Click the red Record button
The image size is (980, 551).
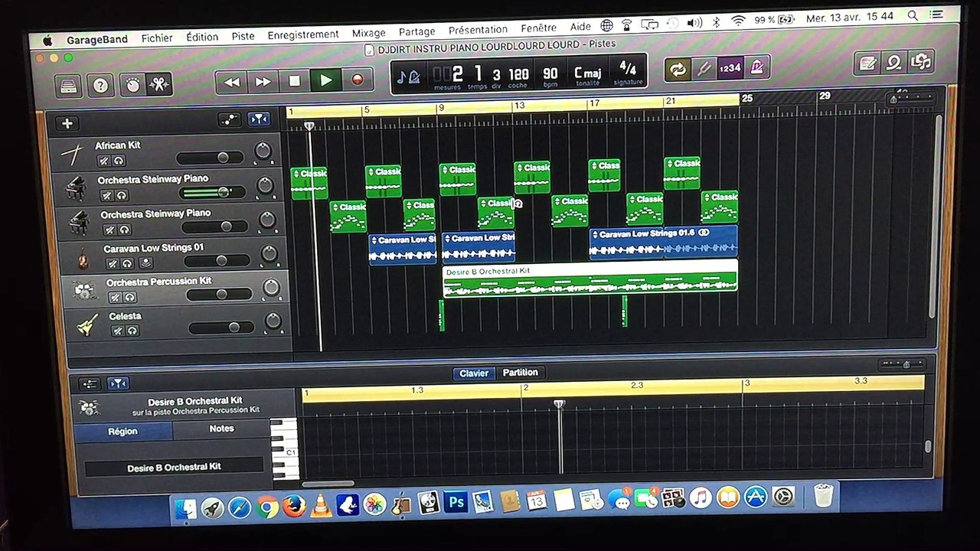357,79
